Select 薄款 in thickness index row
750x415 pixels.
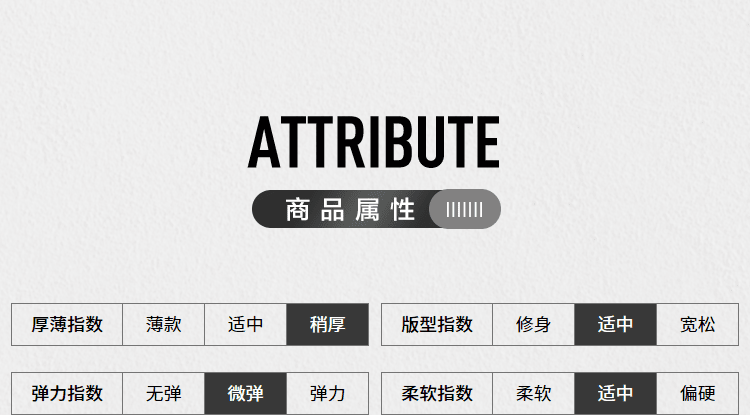point(164,324)
